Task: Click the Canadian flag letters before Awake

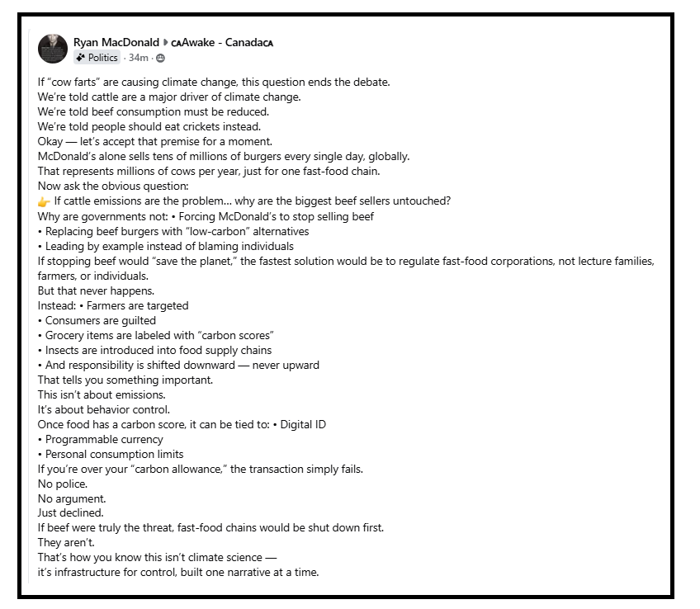Action: [x=176, y=43]
